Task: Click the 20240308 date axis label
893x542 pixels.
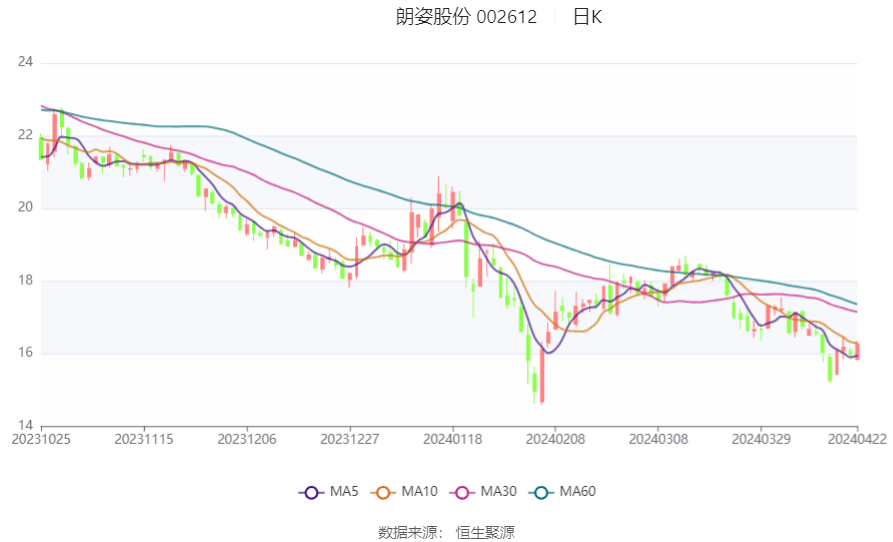Action: (658, 440)
